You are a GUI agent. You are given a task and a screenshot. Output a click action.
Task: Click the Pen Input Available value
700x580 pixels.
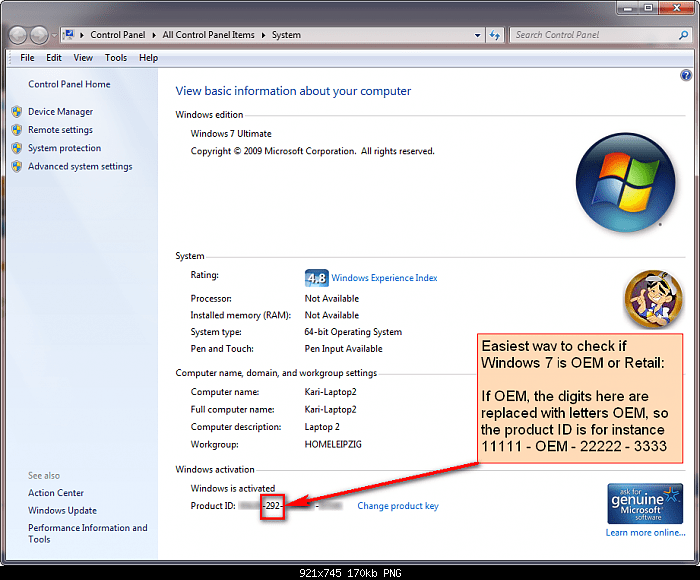tap(343, 349)
